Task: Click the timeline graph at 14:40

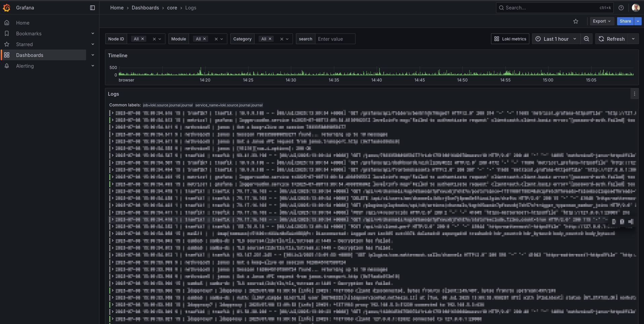Action: coord(377,72)
